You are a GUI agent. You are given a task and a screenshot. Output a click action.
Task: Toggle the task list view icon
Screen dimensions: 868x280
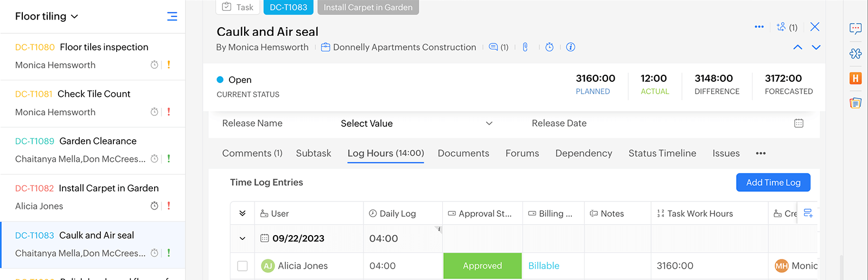172,16
